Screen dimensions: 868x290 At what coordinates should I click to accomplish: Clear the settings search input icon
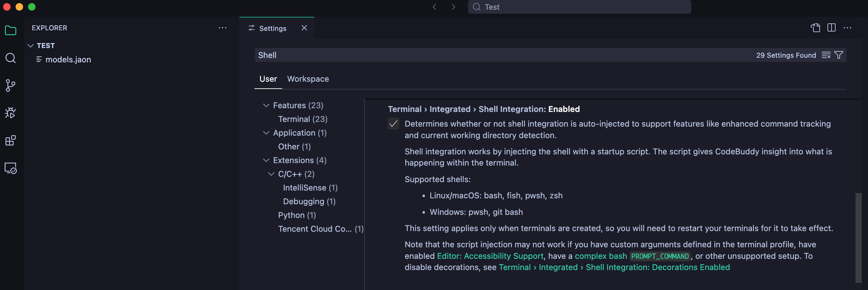[x=826, y=55]
